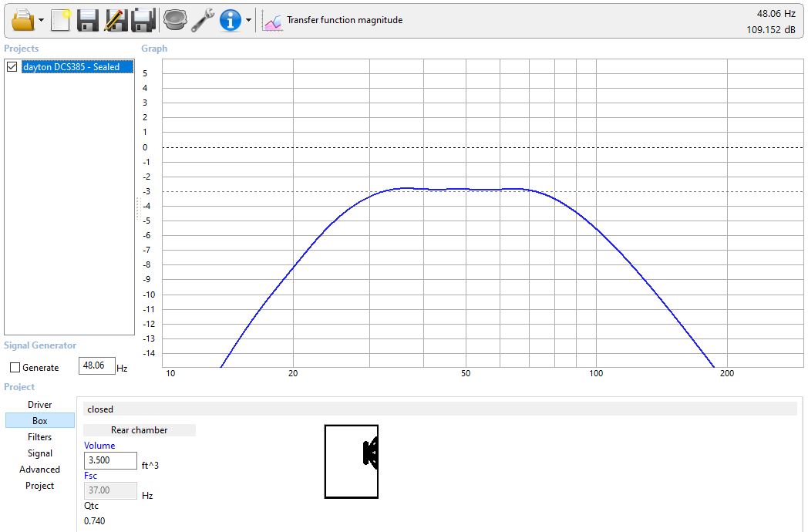The width and height of the screenshot is (808, 532).
Task: Open the driver database speaker icon
Action: (175, 20)
